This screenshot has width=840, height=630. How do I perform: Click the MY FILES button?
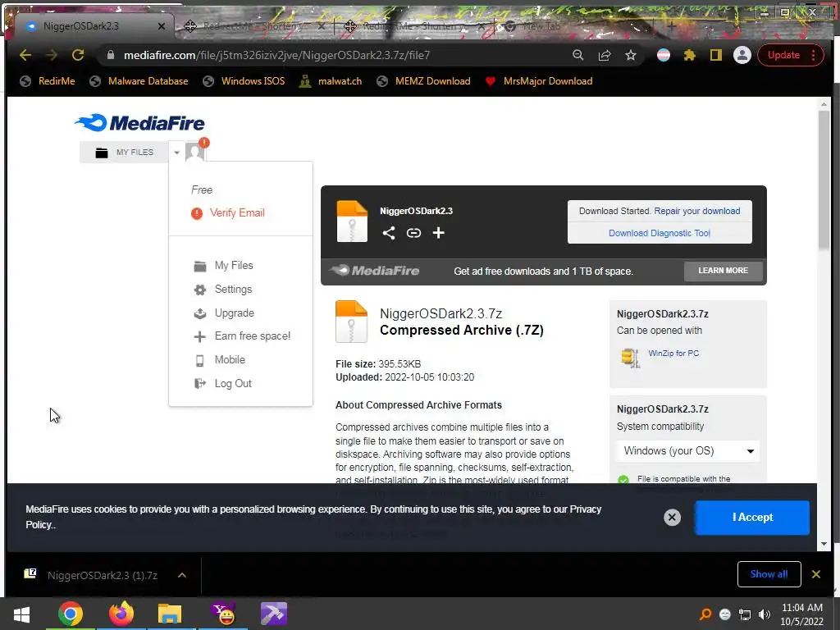pyautogui.click(x=125, y=152)
